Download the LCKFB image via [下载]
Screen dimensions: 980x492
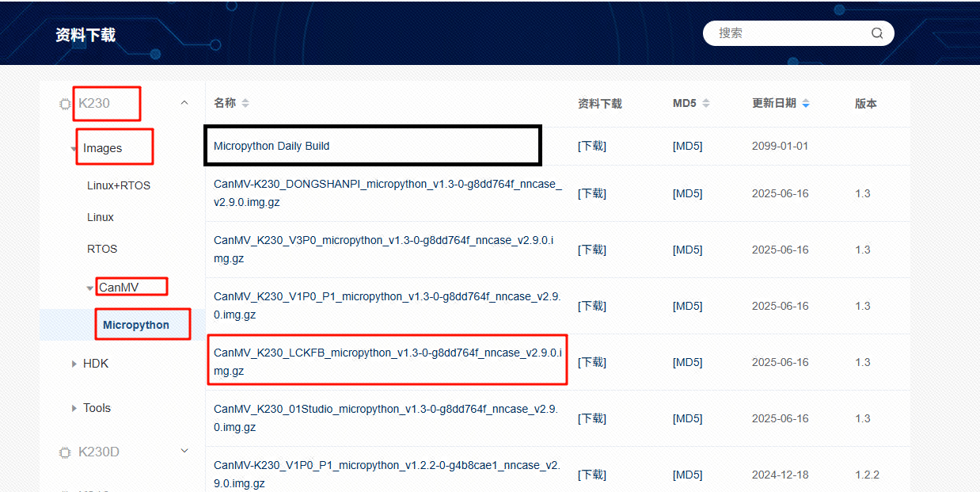(x=592, y=362)
